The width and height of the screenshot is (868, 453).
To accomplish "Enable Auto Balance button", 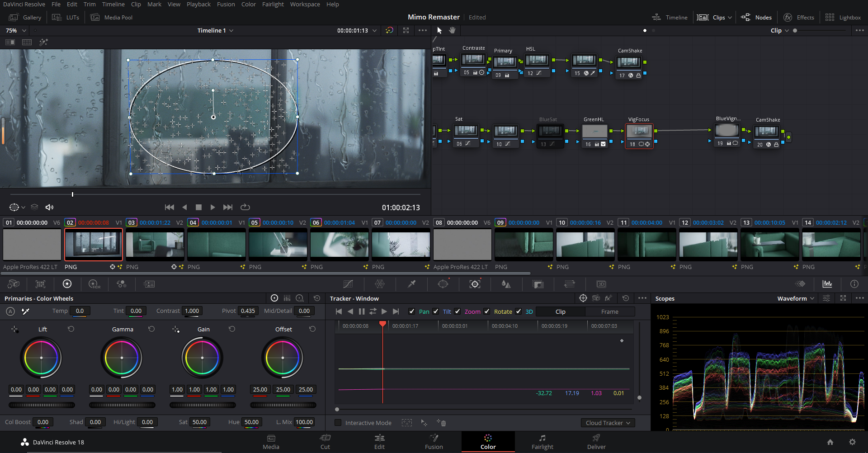I will (x=10, y=311).
